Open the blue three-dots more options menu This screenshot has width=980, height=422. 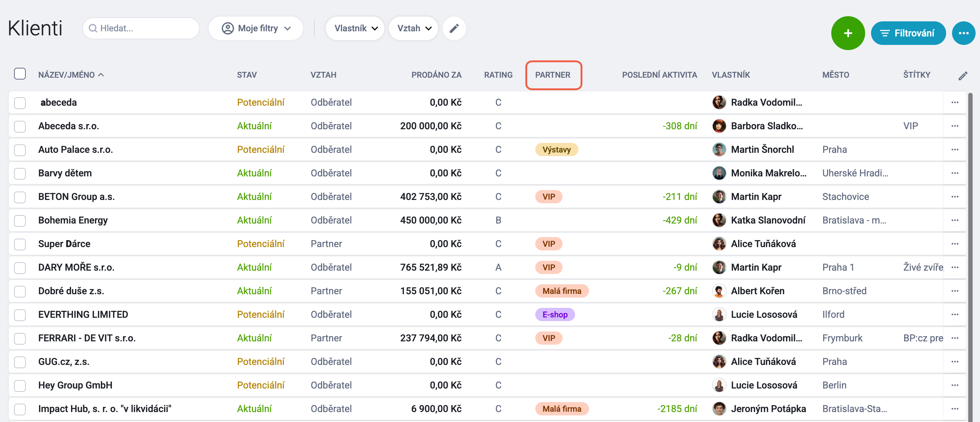coord(963,33)
